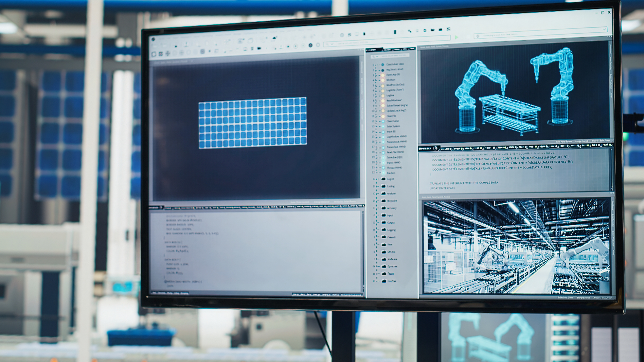Click the cloud icon in toolbar
The image size is (644, 362).
pos(274,38)
